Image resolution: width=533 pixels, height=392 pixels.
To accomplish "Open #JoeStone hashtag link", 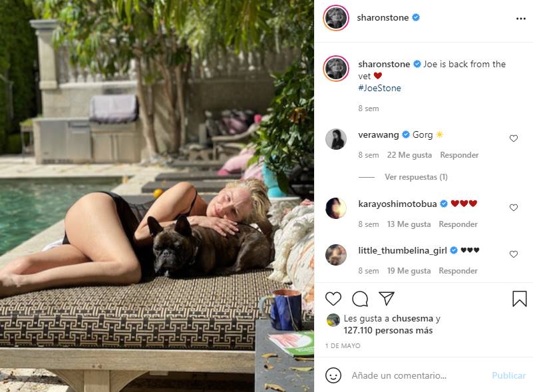I will pos(379,88).
